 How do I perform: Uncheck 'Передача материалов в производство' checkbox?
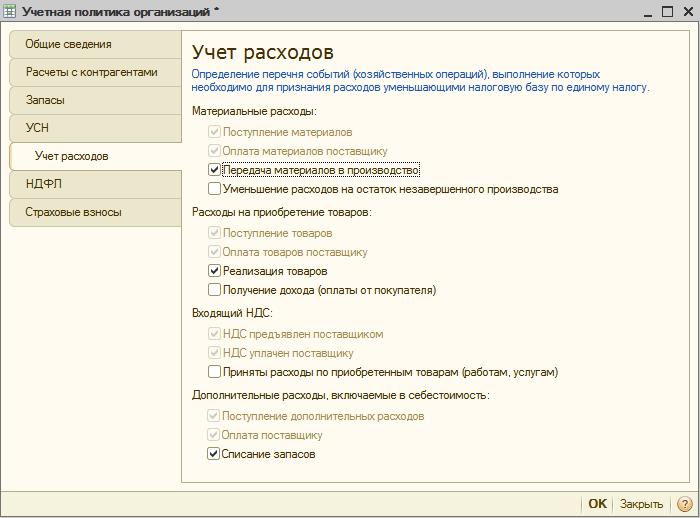point(214,170)
